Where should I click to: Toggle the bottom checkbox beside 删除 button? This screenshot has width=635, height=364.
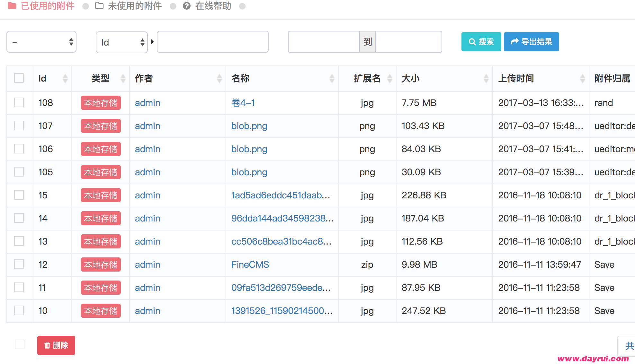pos(20,344)
